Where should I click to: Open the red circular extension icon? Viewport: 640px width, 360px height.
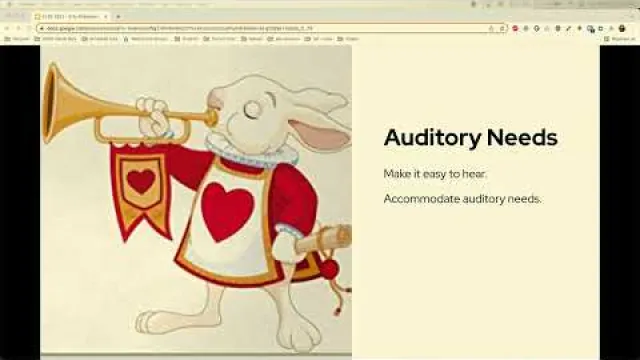pyautogui.click(x=515, y=29)
